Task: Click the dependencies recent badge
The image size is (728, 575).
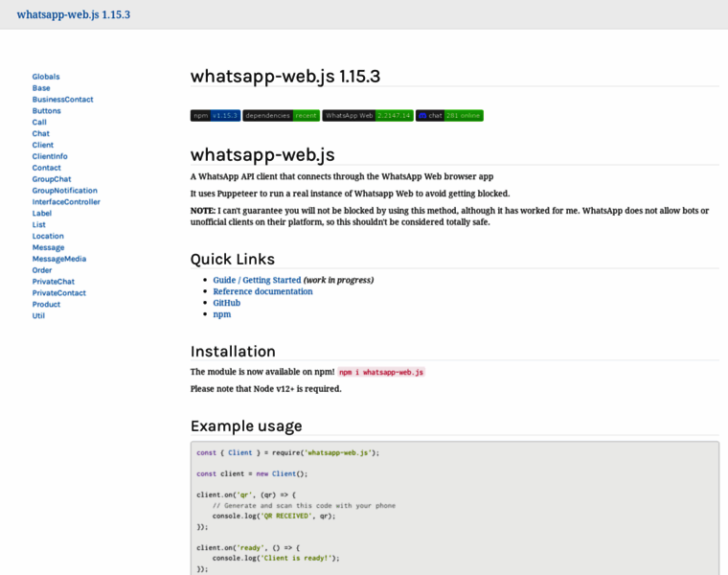Action: tap(282, 116)
